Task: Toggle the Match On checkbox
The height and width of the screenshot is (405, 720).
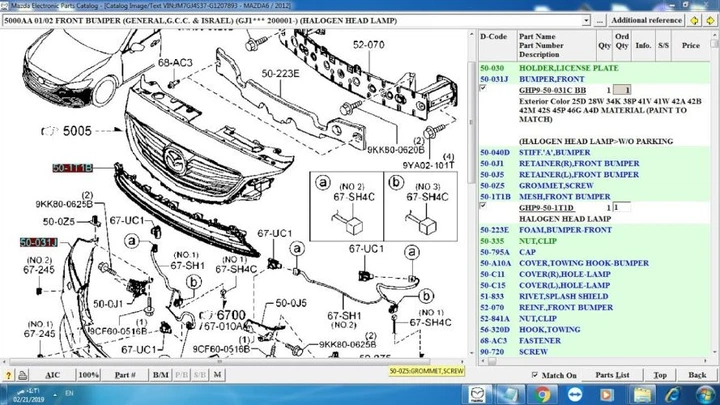Action: (x=536, y=376)
